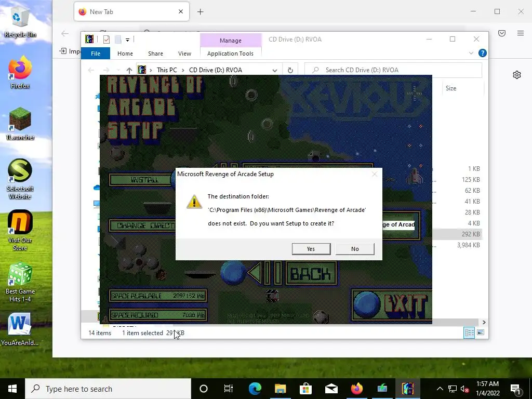Open the Mail app from the taskbar
The width and height of the screenshot is (532, 399).
(331, 389)
